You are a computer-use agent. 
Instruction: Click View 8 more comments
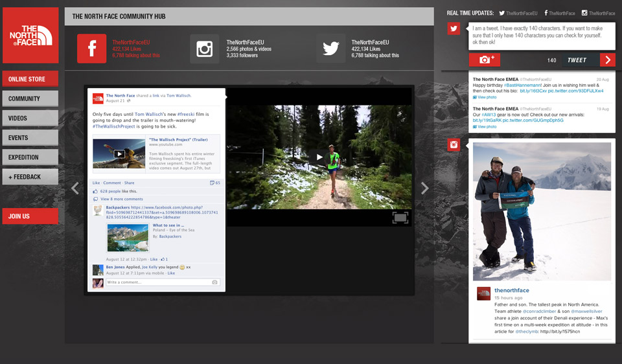coord(122,199)
